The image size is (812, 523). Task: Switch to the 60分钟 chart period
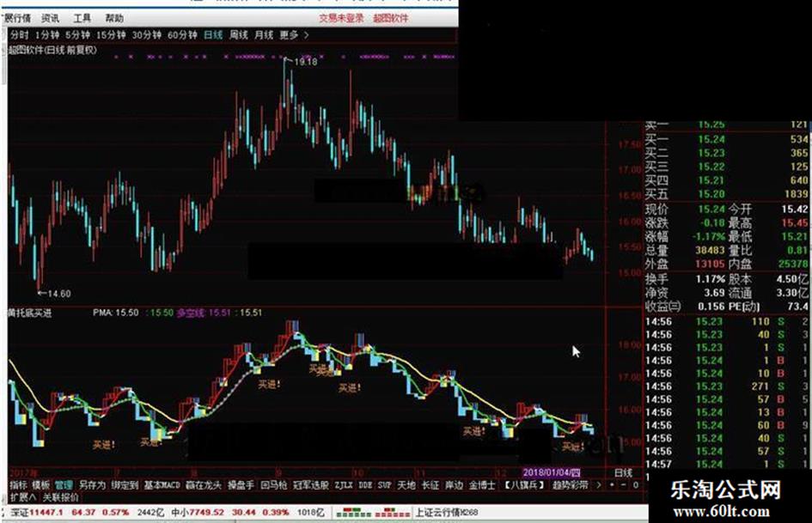(182, 35)
